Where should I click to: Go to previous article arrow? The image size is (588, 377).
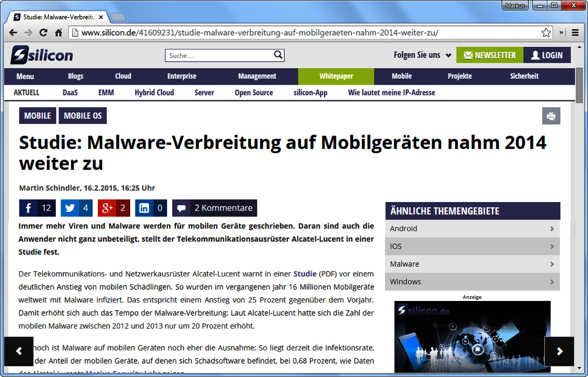coord(19,351)
